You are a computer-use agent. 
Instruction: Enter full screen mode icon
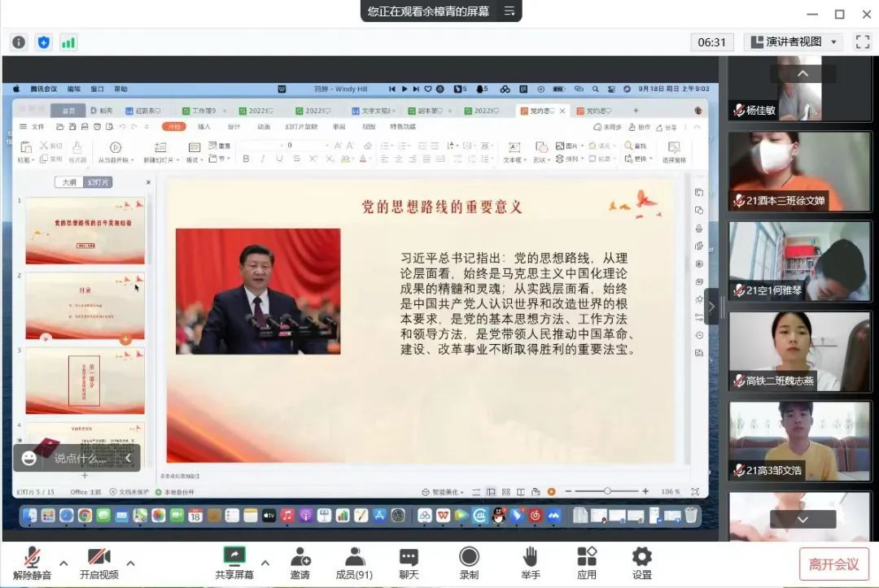pos(862,42)
